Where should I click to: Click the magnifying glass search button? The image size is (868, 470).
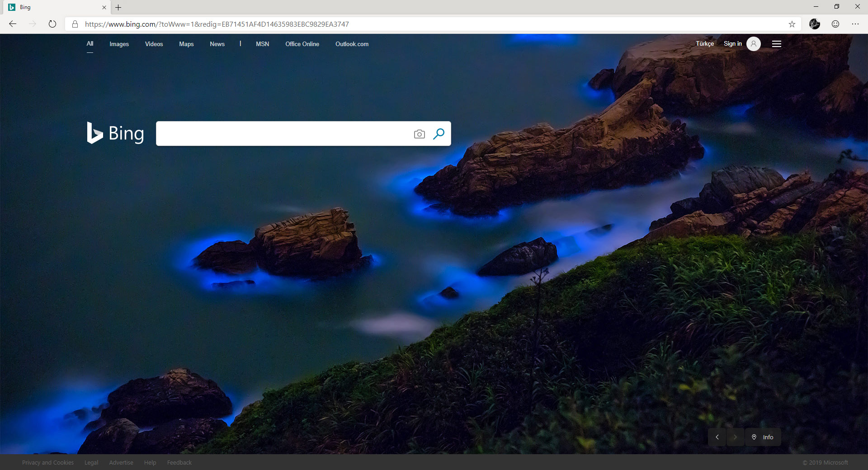[439, 134]
